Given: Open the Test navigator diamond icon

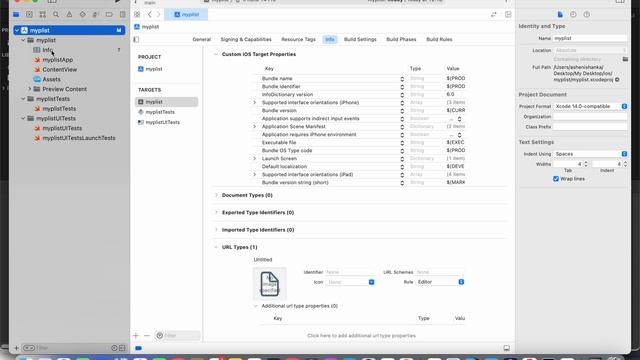Looking at the screenshot, I should 82,15.
